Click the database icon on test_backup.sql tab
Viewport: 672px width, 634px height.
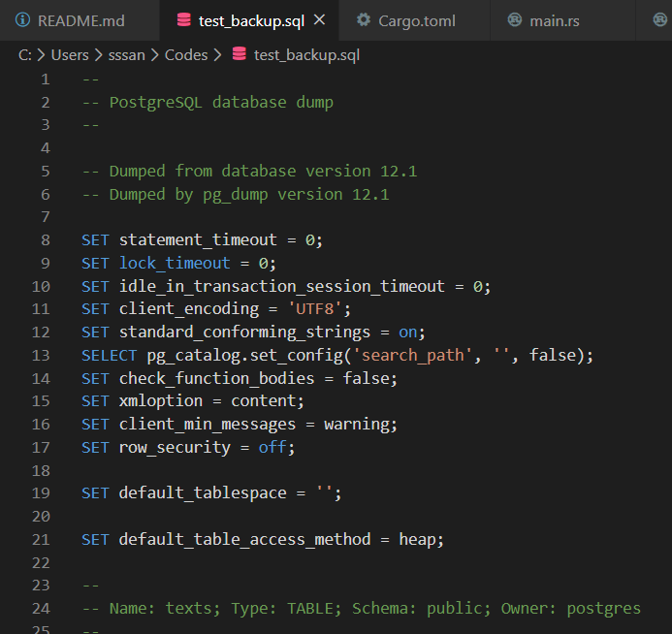click(183, 20)
